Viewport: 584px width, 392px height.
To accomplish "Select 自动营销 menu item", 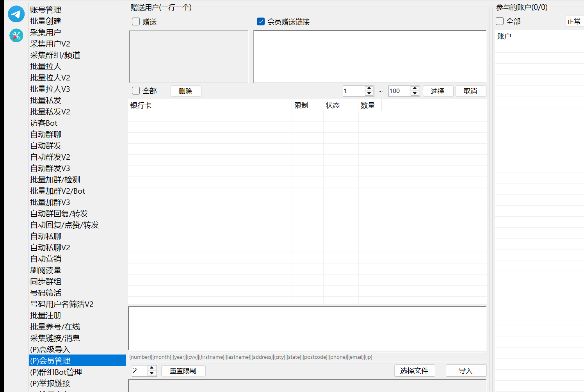I will click(46, 259).
